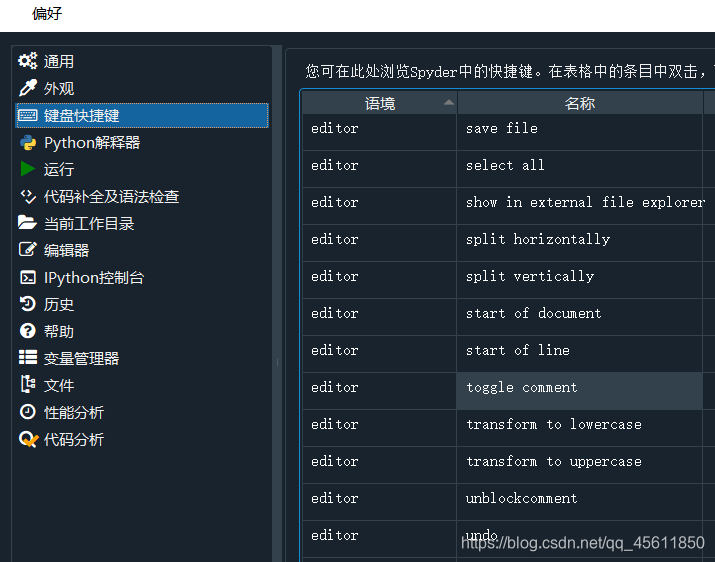The width and height of the screenshot is (715, 562).
Task: Open the 运行 settings page
Action: tap(142, 169)
